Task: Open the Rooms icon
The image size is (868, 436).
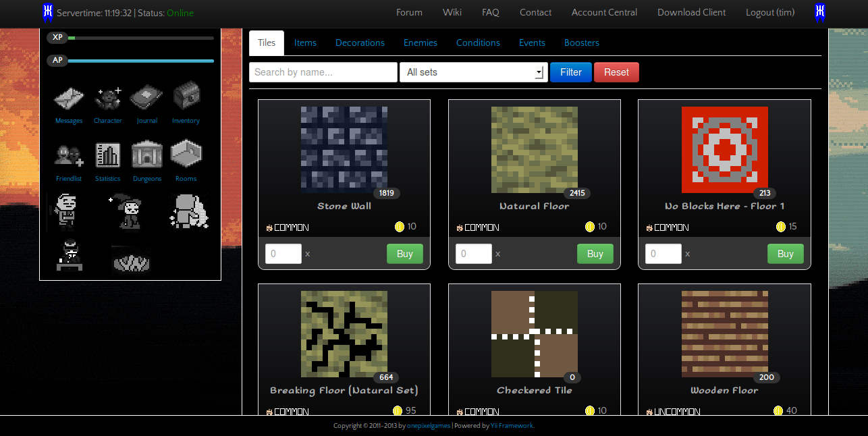Action: coord(186,154)
